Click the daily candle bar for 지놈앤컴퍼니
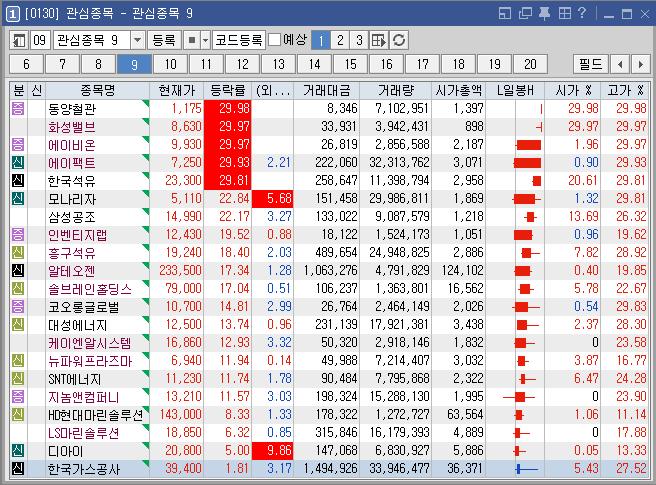 (x=519, y=397)
